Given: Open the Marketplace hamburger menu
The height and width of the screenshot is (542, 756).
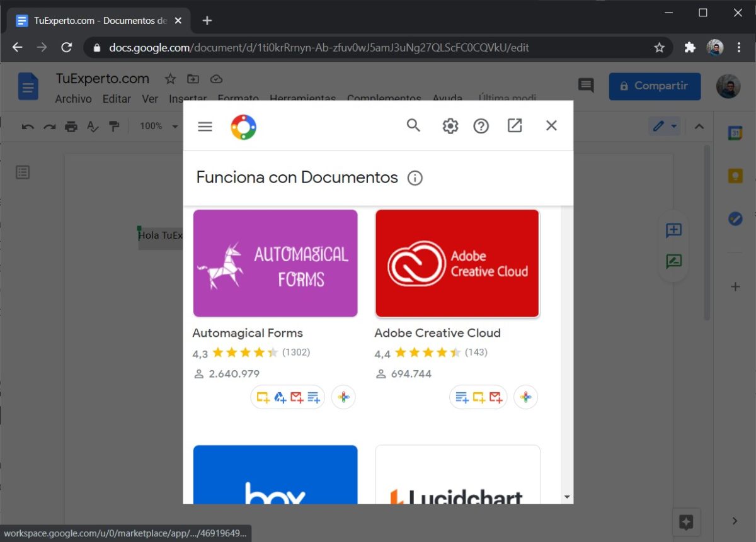Looking at the screenshot, I should point(205,127).
